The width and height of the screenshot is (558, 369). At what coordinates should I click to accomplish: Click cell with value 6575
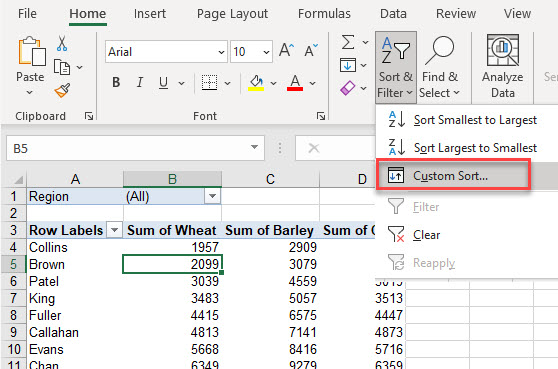point(270,315)
